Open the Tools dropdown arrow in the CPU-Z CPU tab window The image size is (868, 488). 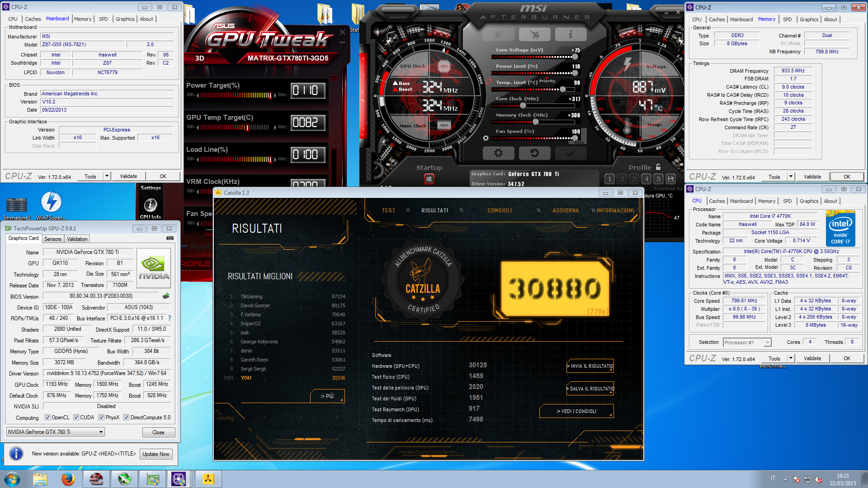[x=791, y=358]
